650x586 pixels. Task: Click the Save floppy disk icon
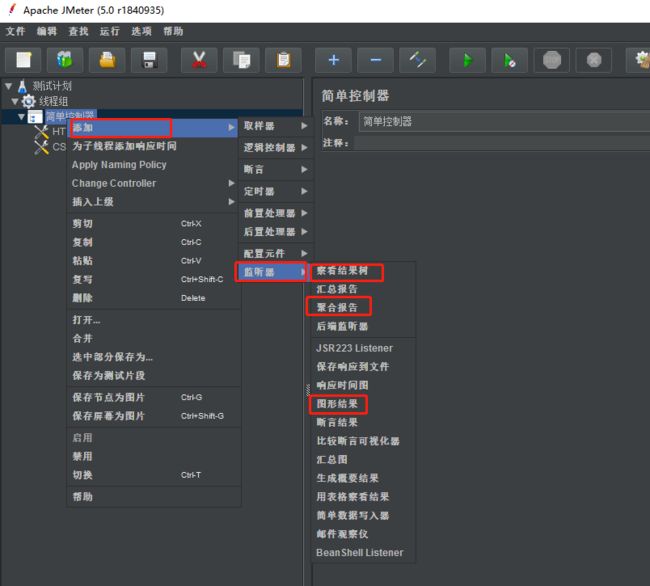tap(149, 60)
